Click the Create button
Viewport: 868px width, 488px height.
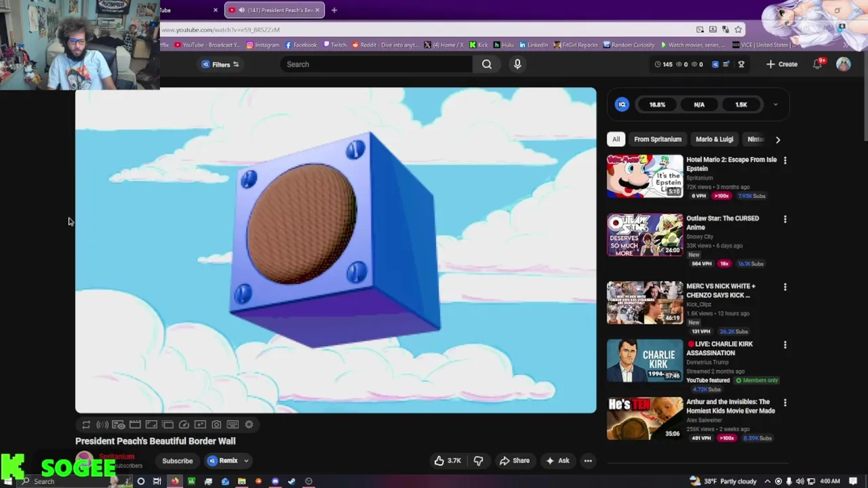(x=782, y=64)
